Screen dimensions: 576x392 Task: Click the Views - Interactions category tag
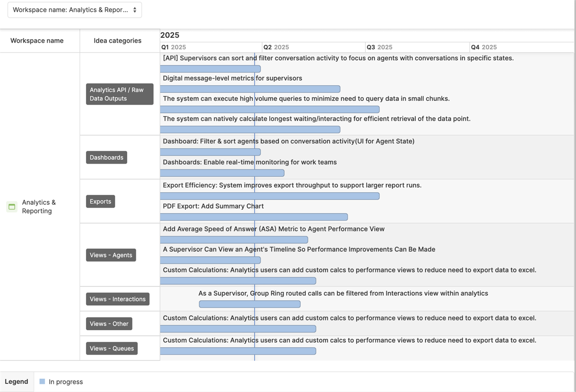coord(118,299)
